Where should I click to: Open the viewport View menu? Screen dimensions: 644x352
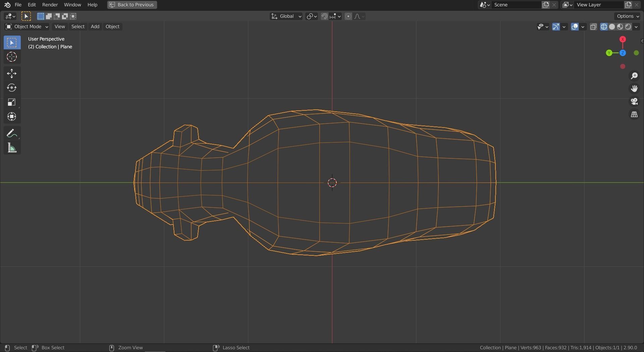coord(60,27)
